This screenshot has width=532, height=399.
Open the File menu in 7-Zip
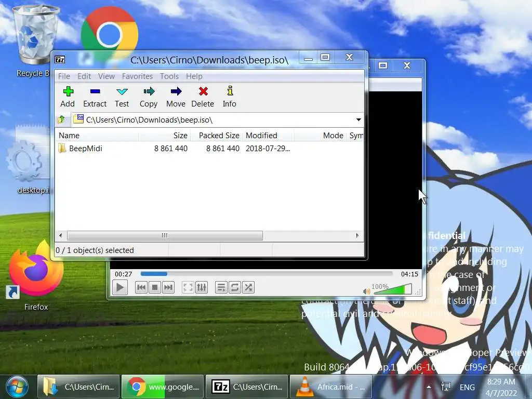point(64,76)
